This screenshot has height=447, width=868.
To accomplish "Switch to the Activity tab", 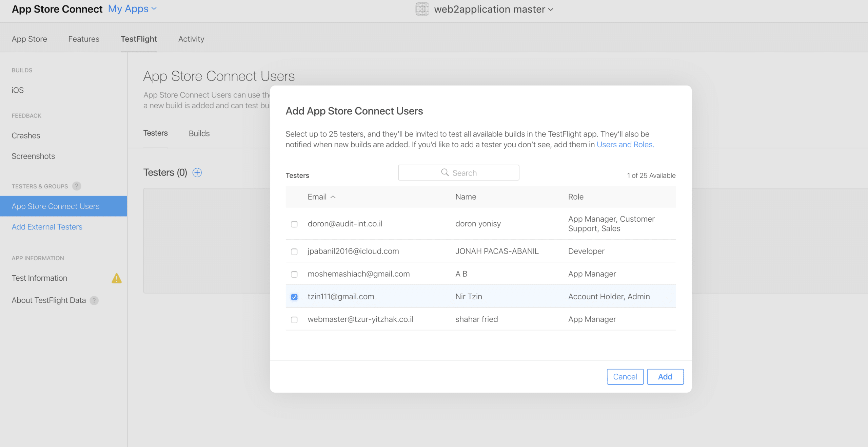I will pyautogui.click(x=191, y=39).
